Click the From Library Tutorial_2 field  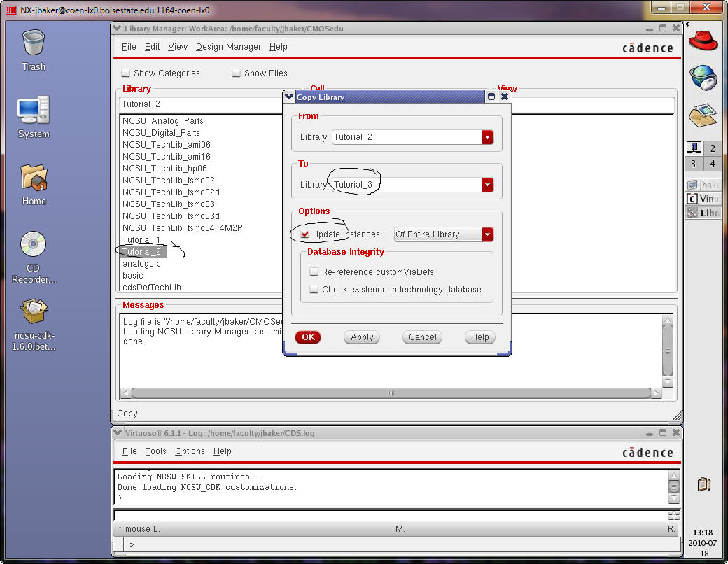(407, 137)
